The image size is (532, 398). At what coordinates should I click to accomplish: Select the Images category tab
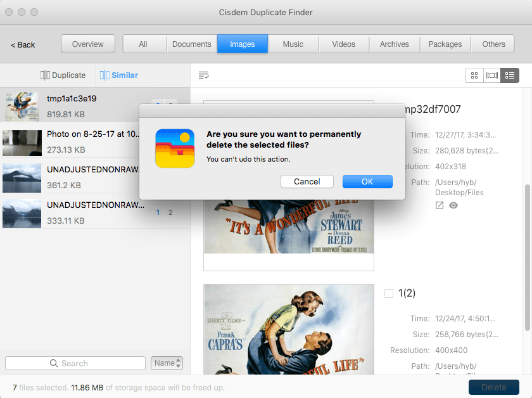point(242,44)
